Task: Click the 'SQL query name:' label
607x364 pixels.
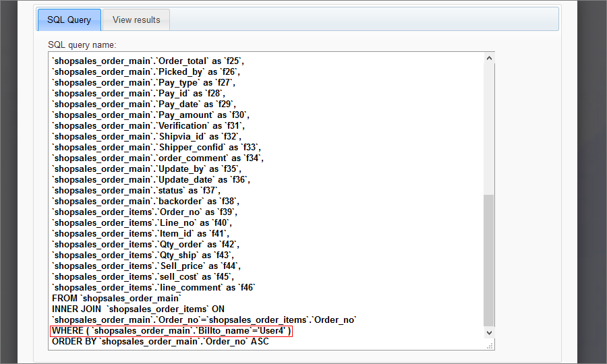Action: coord(82,45)
